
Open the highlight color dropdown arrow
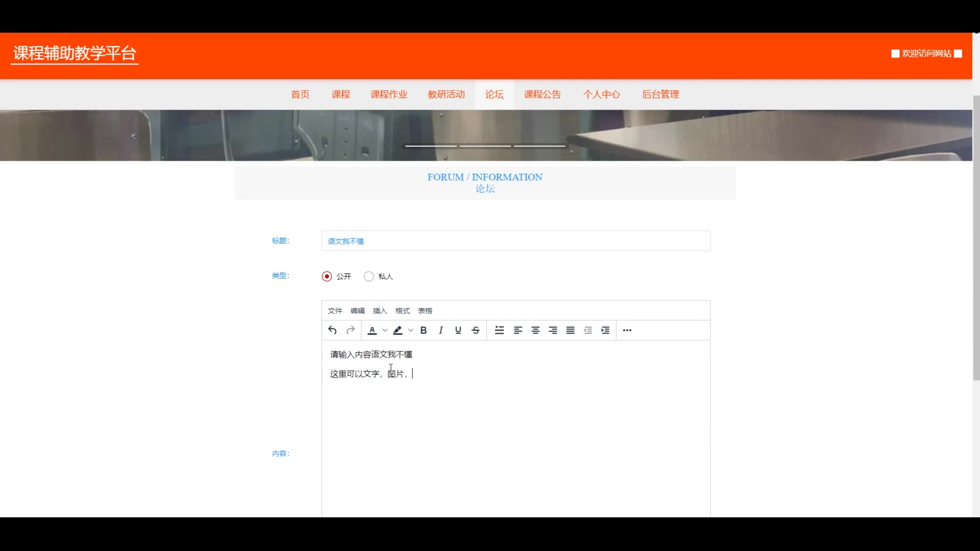(410, 330)
